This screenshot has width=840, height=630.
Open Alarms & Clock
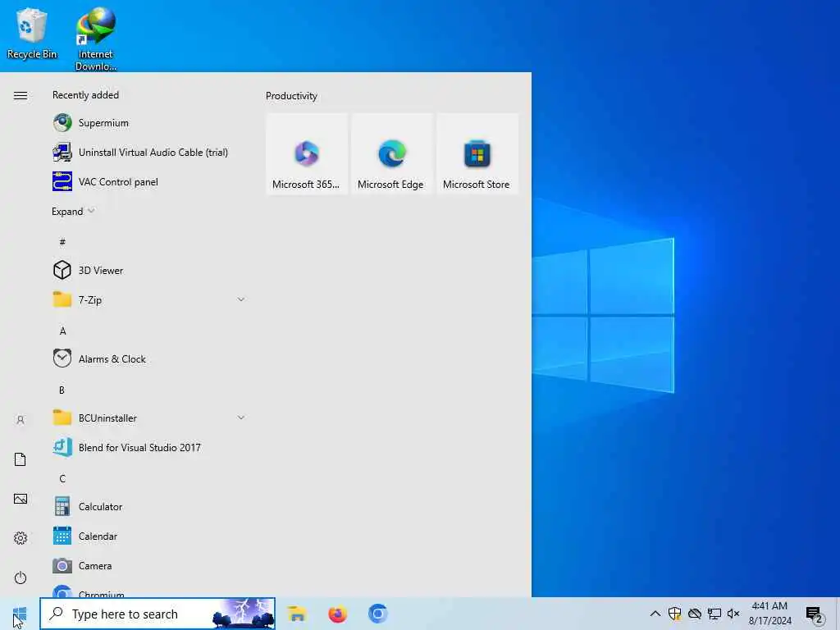coord(150,358)
